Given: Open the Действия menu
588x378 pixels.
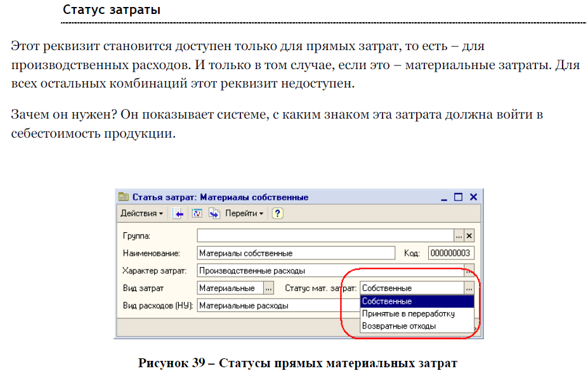Looking at the screenshot, I should (141, 213).
